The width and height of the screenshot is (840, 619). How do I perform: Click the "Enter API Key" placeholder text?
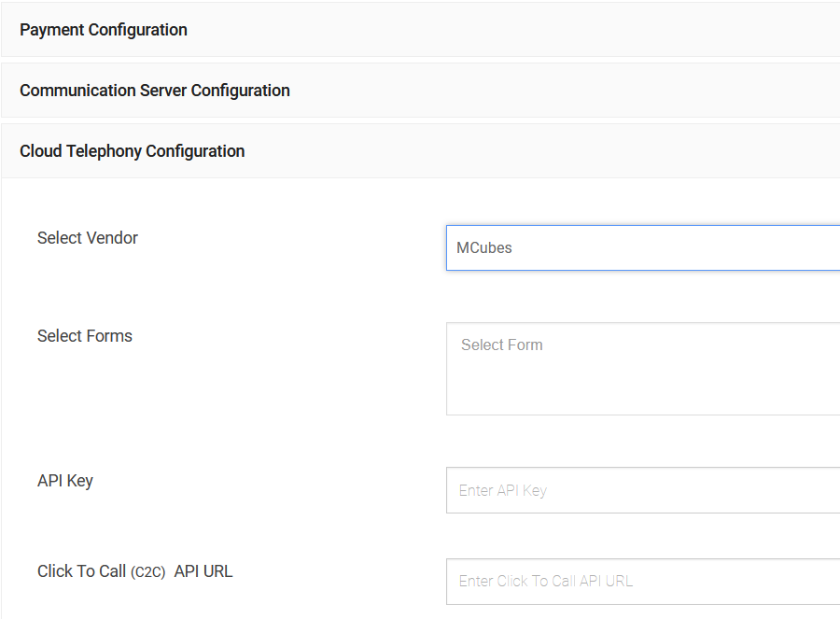pyautogui.click(x=502, y=491)
